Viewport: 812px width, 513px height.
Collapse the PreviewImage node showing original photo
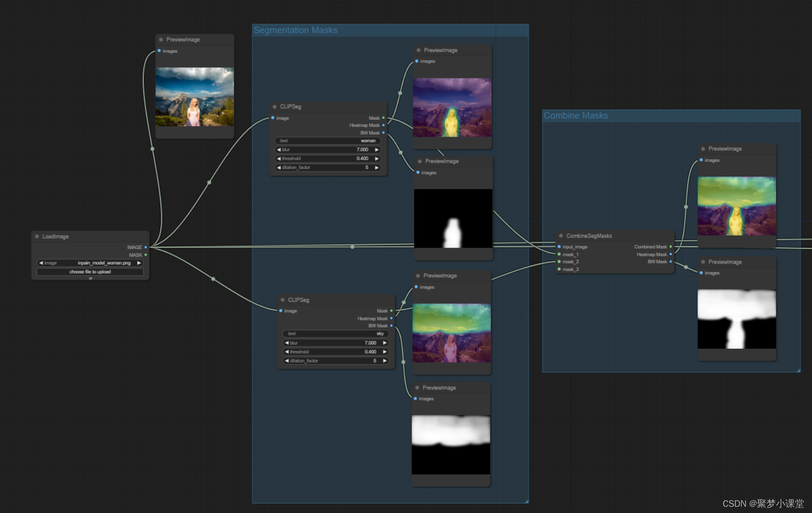161,40
